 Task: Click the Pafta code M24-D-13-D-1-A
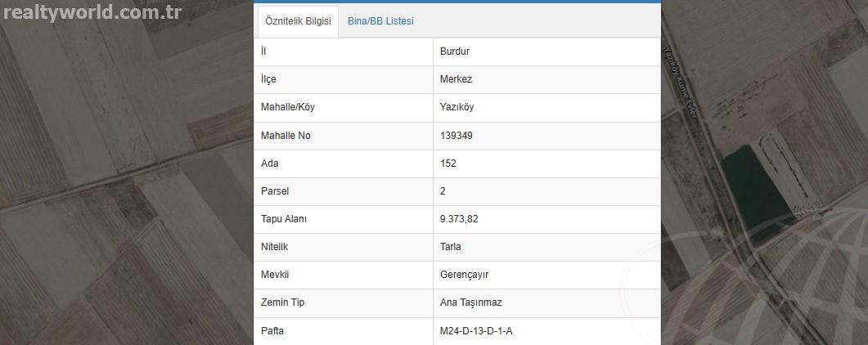[476, 331]
